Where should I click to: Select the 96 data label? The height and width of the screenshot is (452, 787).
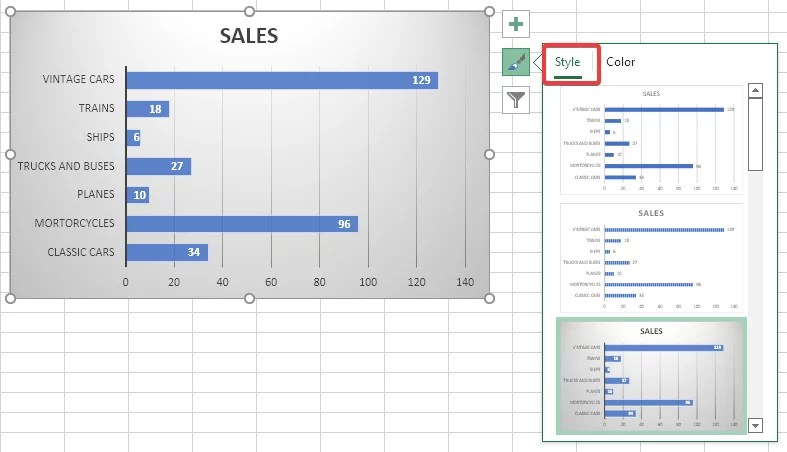coord(344,224)
